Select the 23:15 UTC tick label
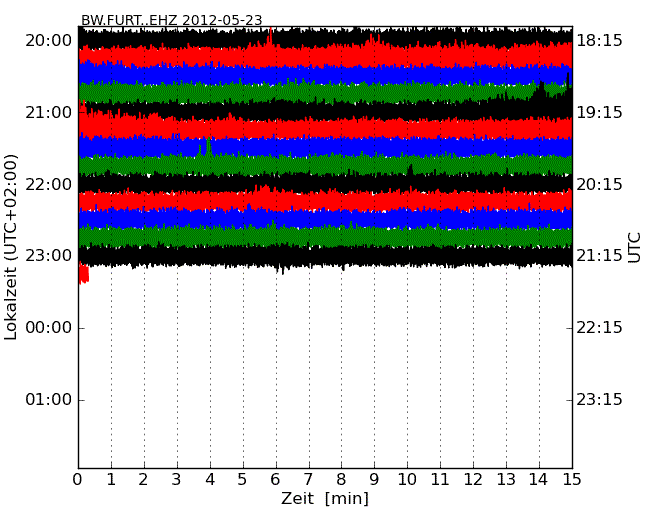650x520 pixels. [599, 400]
